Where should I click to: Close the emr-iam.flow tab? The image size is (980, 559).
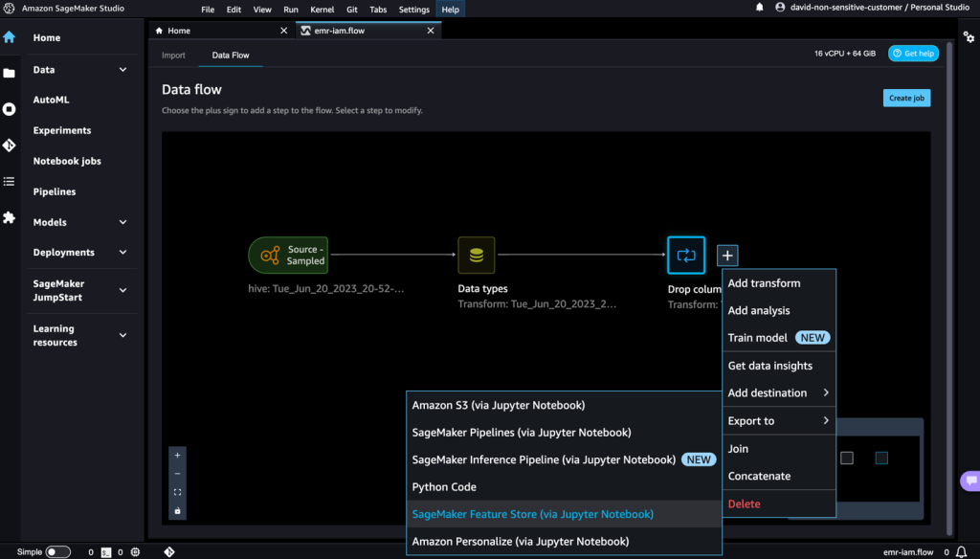431,31
